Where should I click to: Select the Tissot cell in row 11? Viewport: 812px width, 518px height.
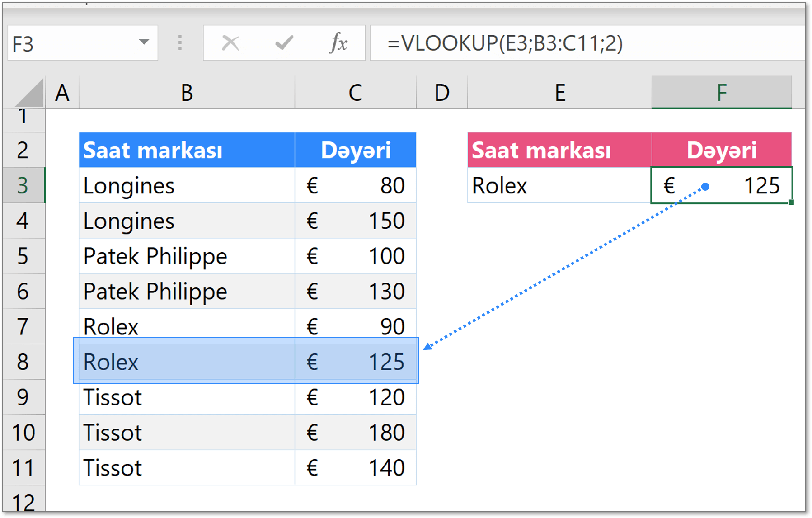pos(187,467)
